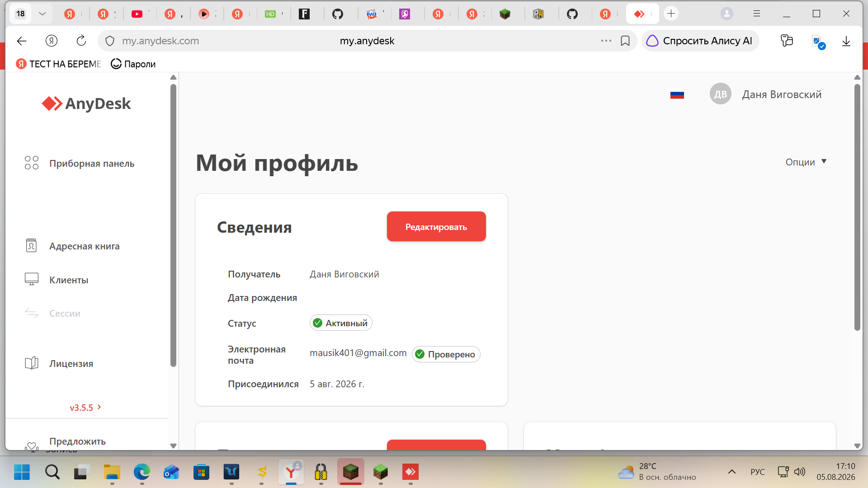Open Task View from the taskbar
Screen dimensions: 868x488
(x=82, y=472)
